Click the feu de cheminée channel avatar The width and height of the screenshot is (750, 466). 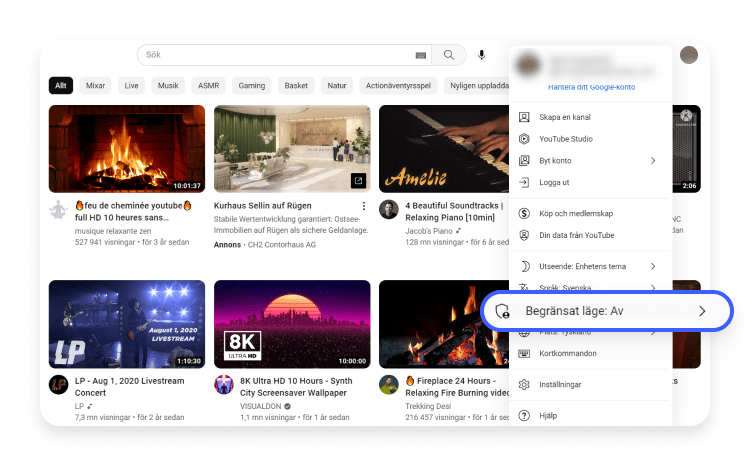coord(58,210)
